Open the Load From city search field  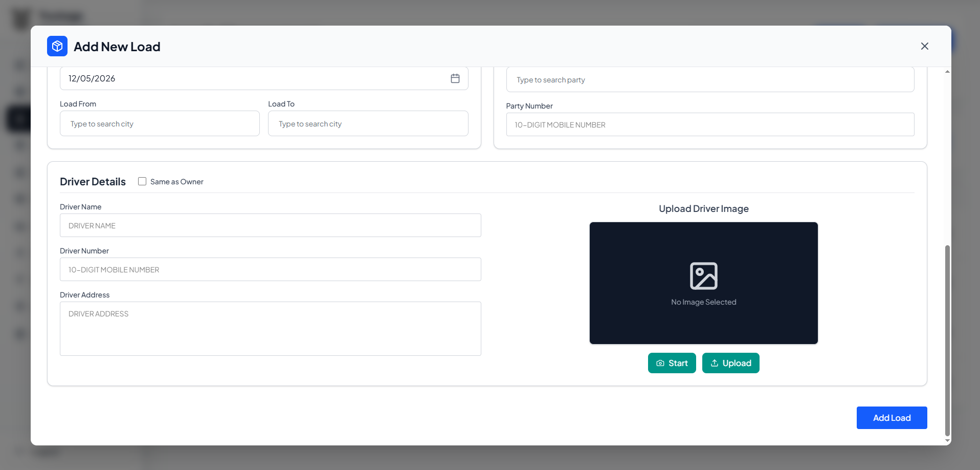point(160,123)
